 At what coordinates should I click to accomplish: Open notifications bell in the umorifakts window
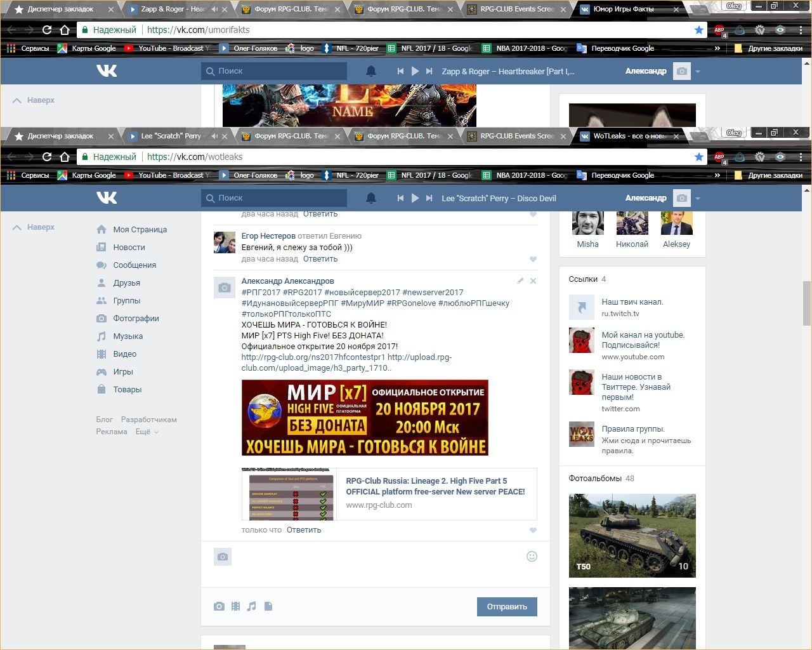coord(371,71)
